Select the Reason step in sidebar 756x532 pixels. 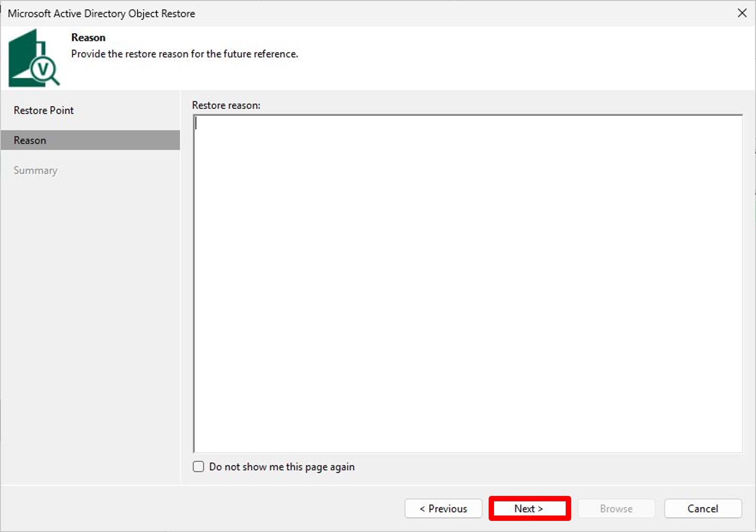tap(90, 140)
